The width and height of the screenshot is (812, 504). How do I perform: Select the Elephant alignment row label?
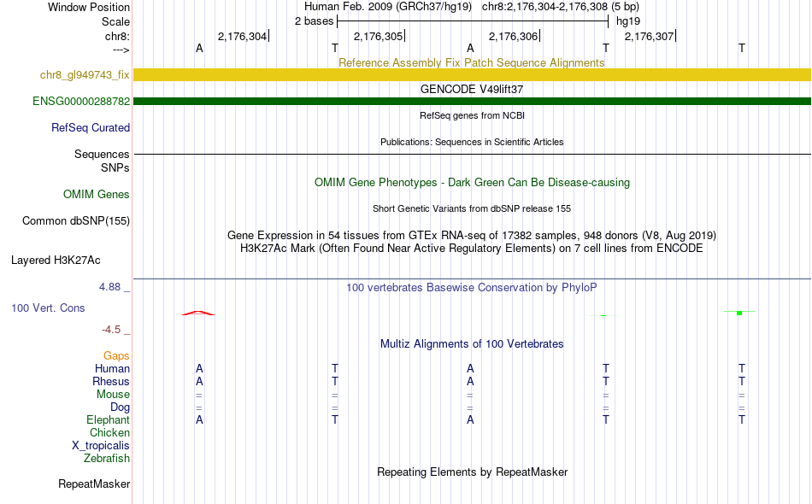[108, 420]
